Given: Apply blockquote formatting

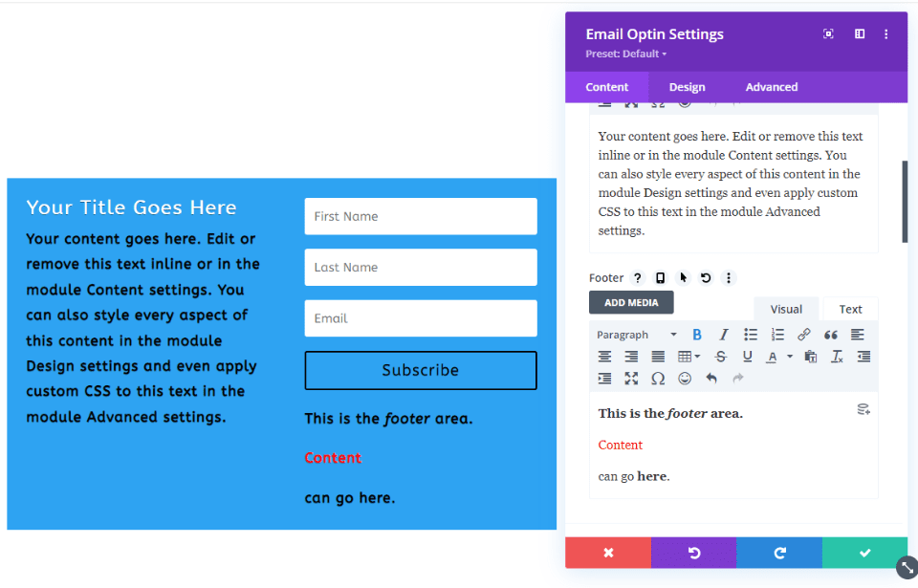Looking at the screenshot, I should pyautogui.click(x=831, y=335).
